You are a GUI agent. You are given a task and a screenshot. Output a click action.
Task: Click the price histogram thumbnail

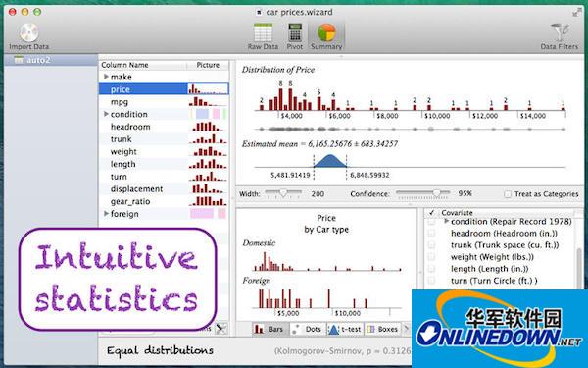[x=208, y=89]
